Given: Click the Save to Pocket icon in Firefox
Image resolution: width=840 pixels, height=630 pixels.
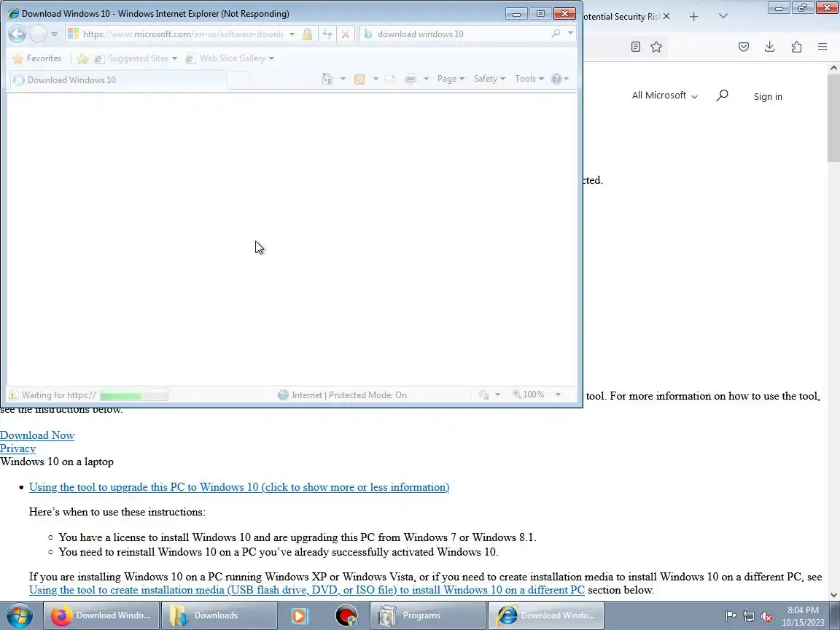Looking at the screenshot, I should click(x=744, y=47).
